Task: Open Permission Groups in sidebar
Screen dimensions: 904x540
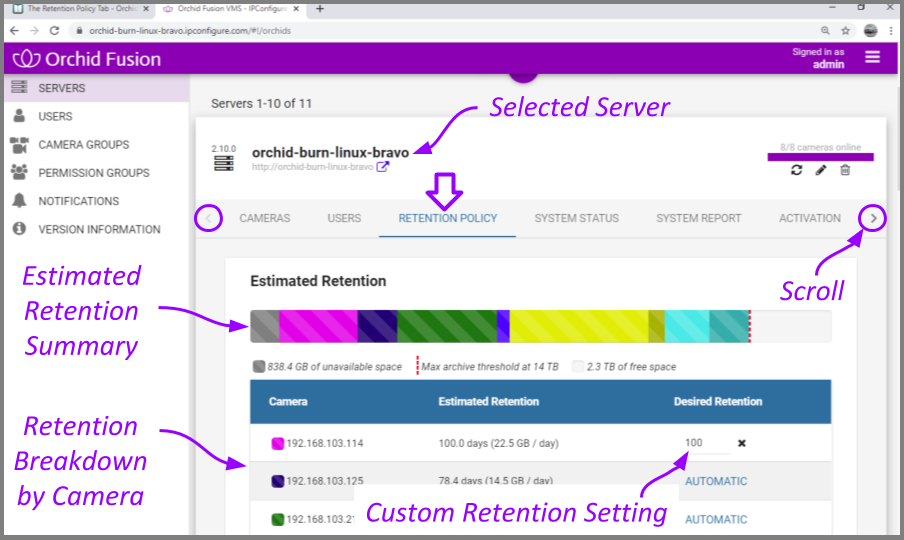Action: click(96, 173)
